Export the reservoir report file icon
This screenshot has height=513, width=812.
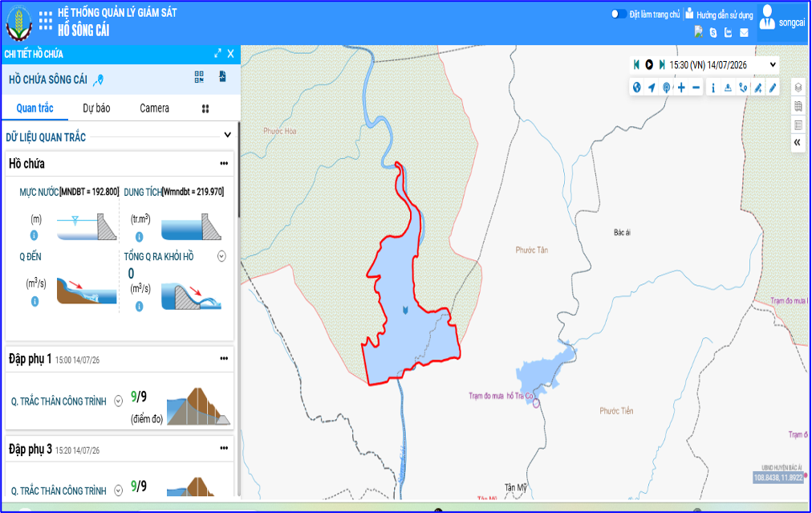pyautogui.click(x=223, y=77)
